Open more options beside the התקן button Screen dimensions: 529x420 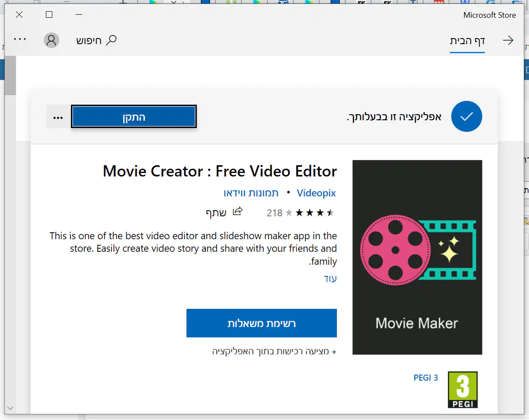(x=58, y=118)
